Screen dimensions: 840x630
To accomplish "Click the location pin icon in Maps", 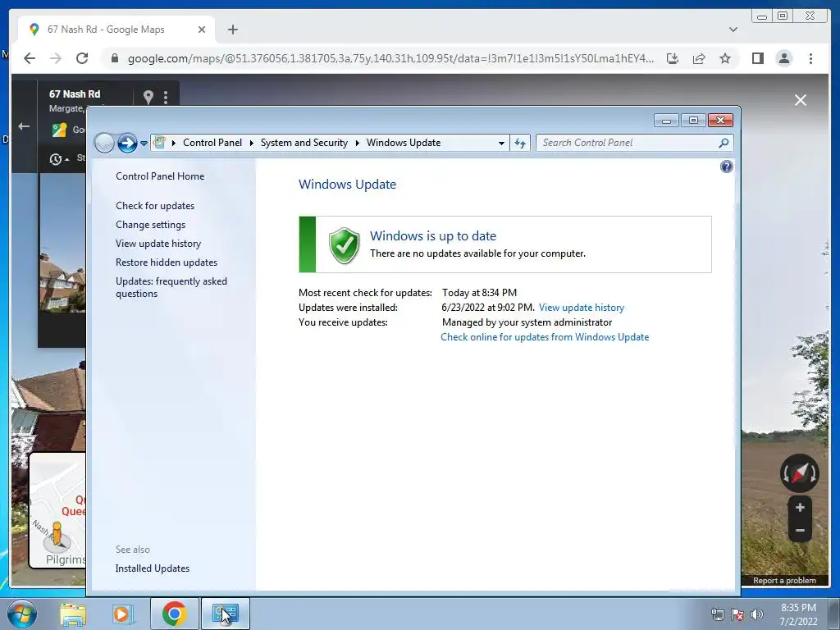I will (x=148, y=97).
